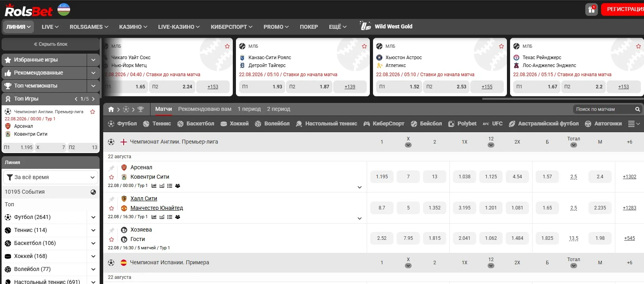
Task: Open the КИБЕРСПОРТ menu
Action: click(232, 27)
